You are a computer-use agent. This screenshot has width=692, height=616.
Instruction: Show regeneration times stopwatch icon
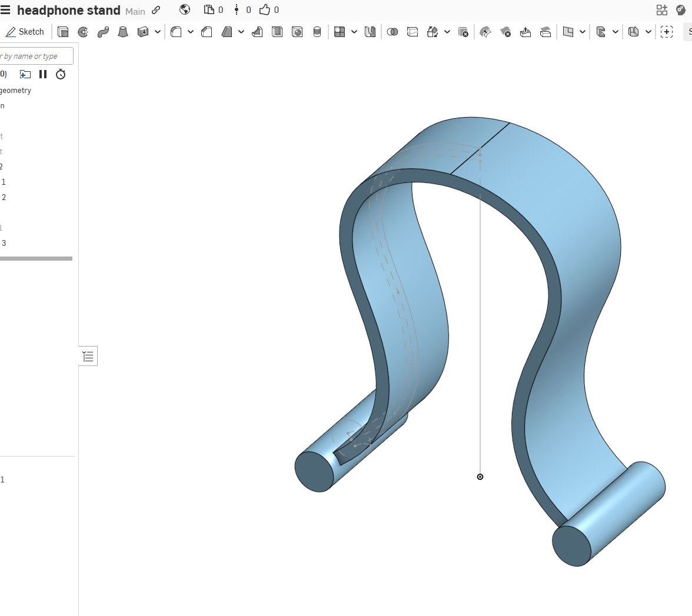tap(61, 74)
